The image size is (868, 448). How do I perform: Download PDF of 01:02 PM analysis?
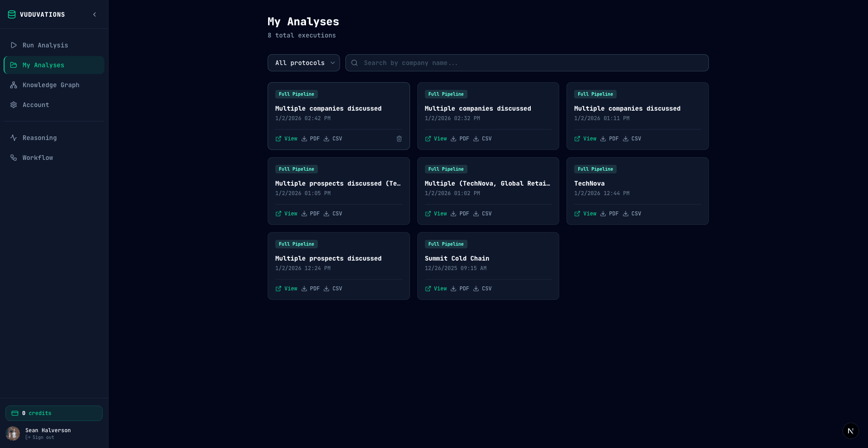(460, 214)
